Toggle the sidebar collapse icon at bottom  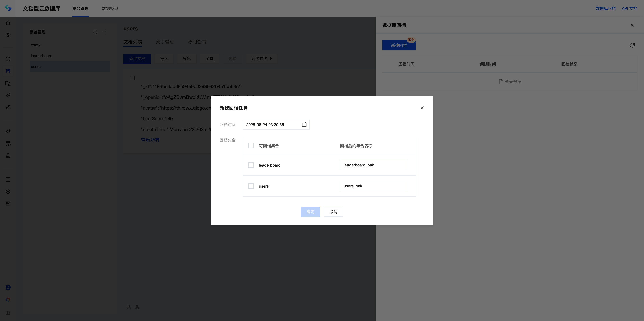(8, 313)
